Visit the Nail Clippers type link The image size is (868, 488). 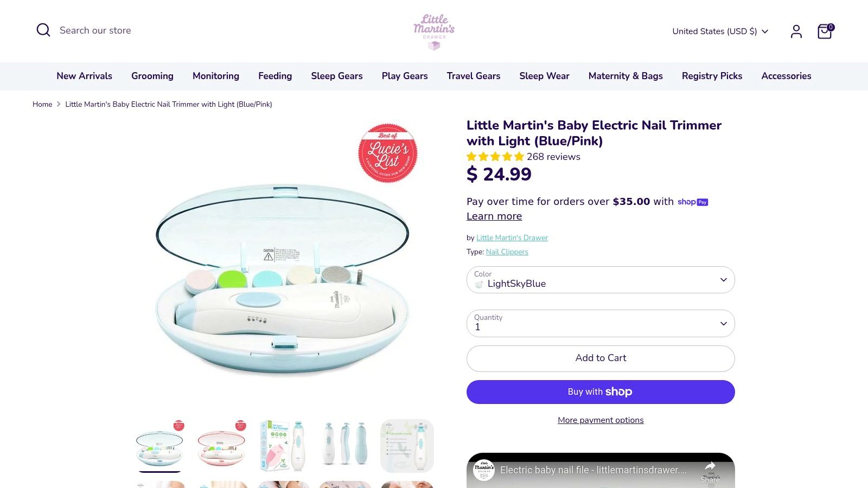[507, 252]
